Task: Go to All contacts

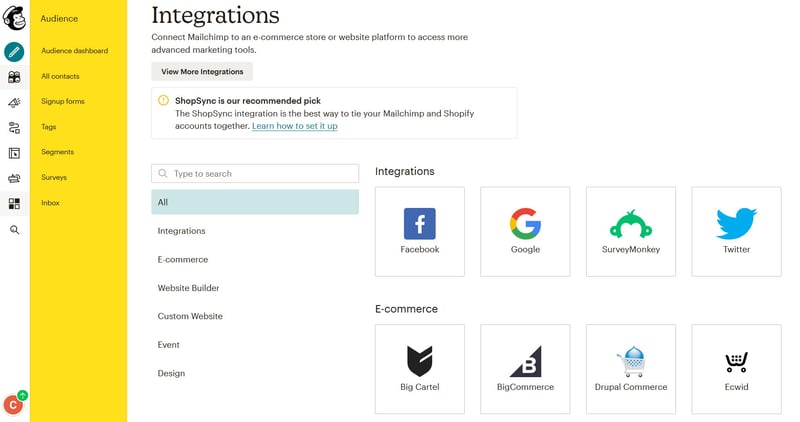Action: click(x=61, y=76)
